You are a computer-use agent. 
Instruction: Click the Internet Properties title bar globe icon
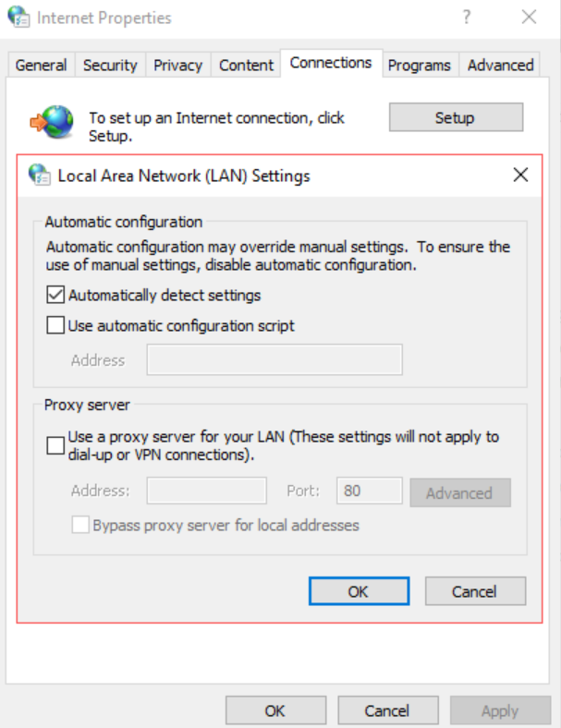point(18,18)
